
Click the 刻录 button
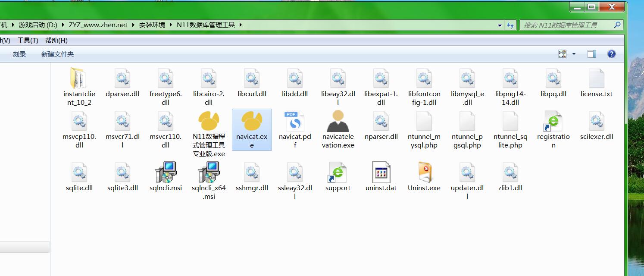pyautogui.click(x=19, y=54)
